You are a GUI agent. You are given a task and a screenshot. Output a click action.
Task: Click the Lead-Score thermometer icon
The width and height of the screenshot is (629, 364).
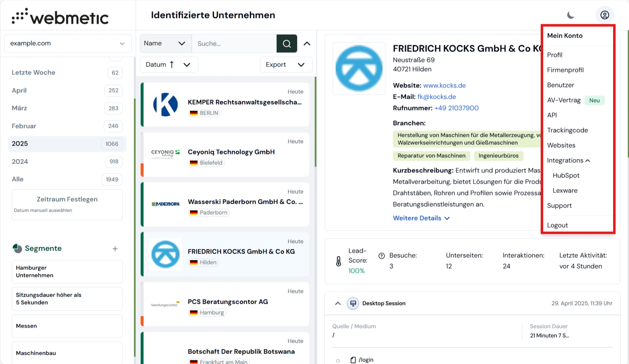click(x=339, y=261)
